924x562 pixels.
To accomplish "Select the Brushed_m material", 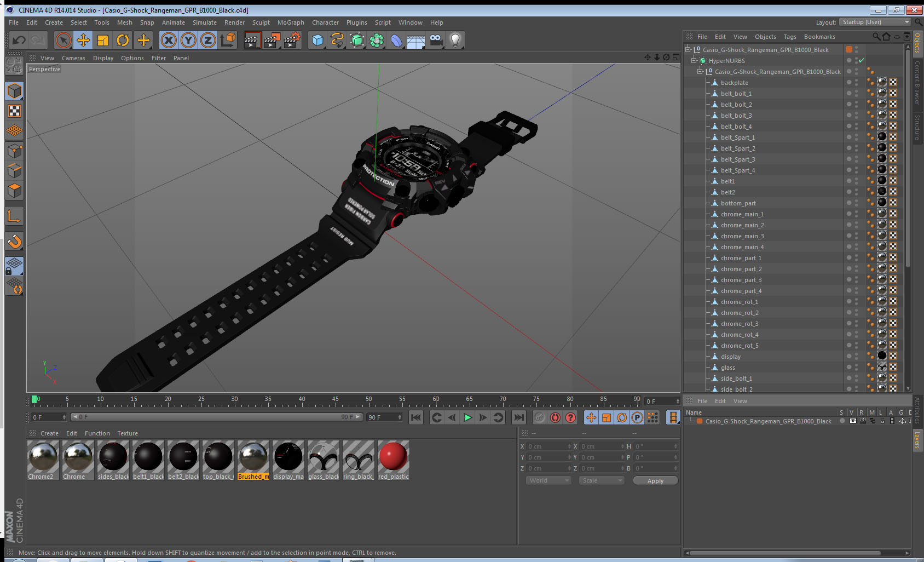I will [253, 460].
